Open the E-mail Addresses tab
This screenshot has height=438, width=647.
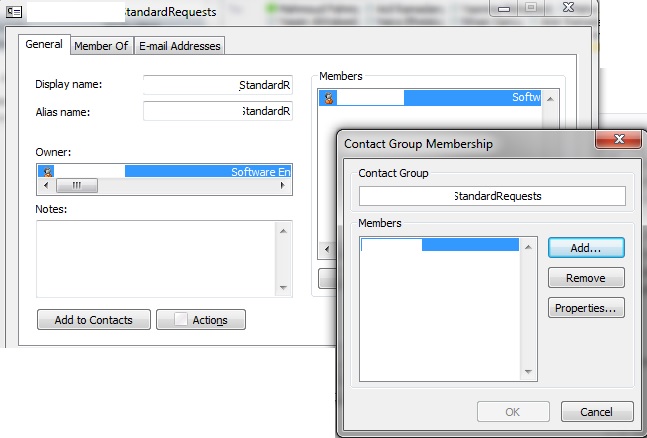pos(179,46)
